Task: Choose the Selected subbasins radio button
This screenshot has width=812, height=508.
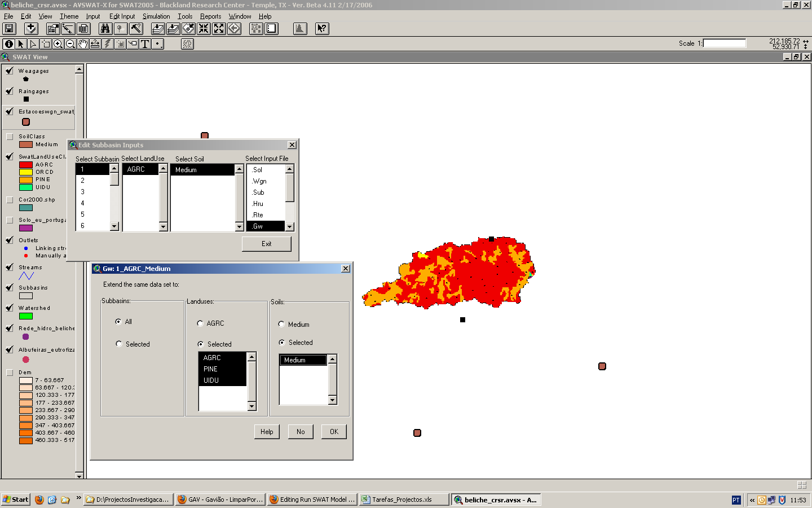Action: tap(119, 344)
